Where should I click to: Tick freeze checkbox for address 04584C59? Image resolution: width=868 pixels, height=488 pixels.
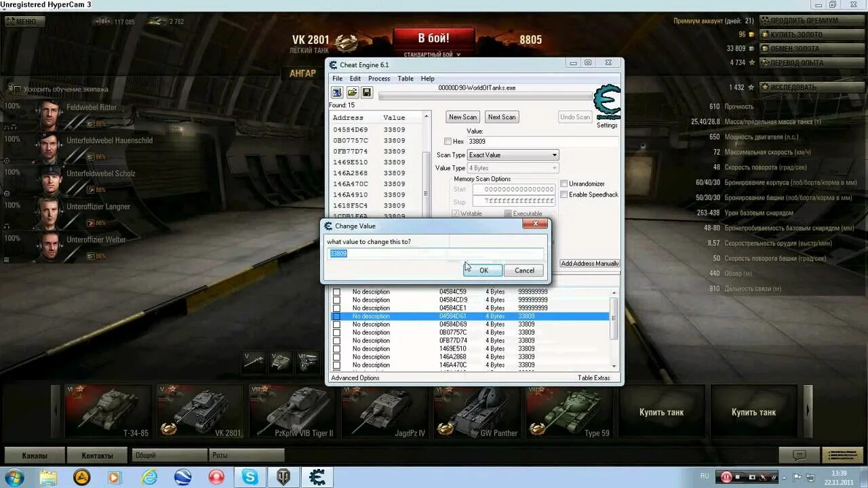(x=336, y=291)
